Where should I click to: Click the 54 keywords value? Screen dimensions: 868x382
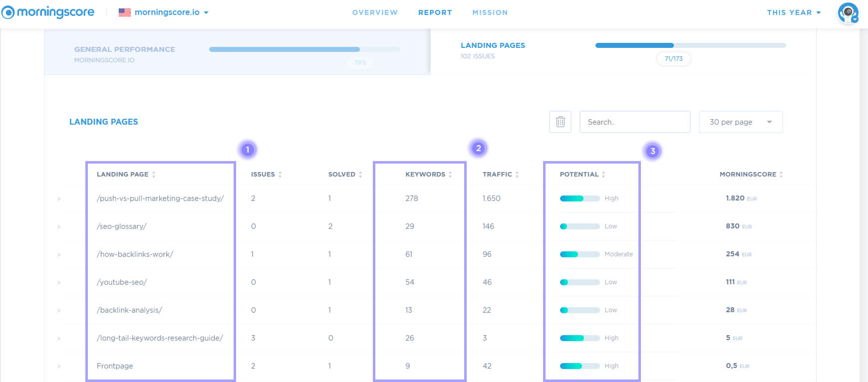coord(410,282)
